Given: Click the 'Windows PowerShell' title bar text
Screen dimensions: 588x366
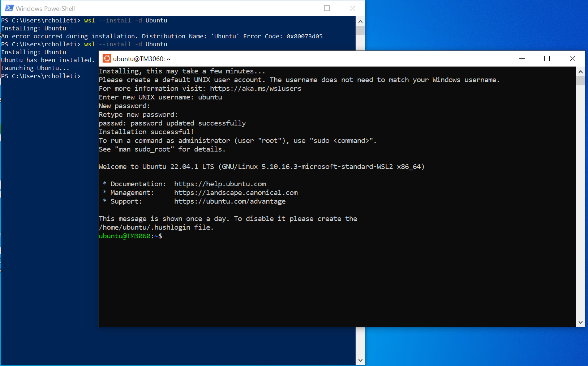Looking at the screenshot, I should point(45,8).
